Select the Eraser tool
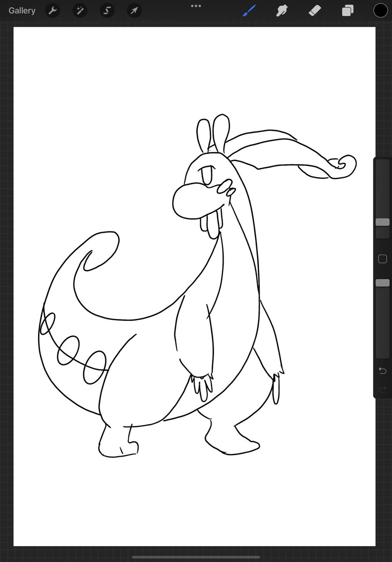Viewport: 392px width, 562px height. point(315,10)
